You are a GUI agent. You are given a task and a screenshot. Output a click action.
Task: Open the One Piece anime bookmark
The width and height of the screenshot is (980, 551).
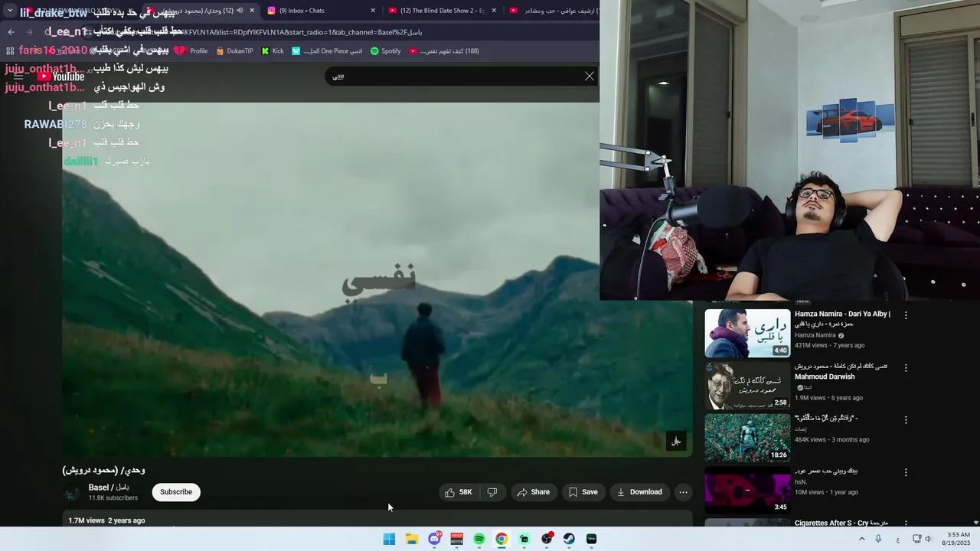point(327,51)
